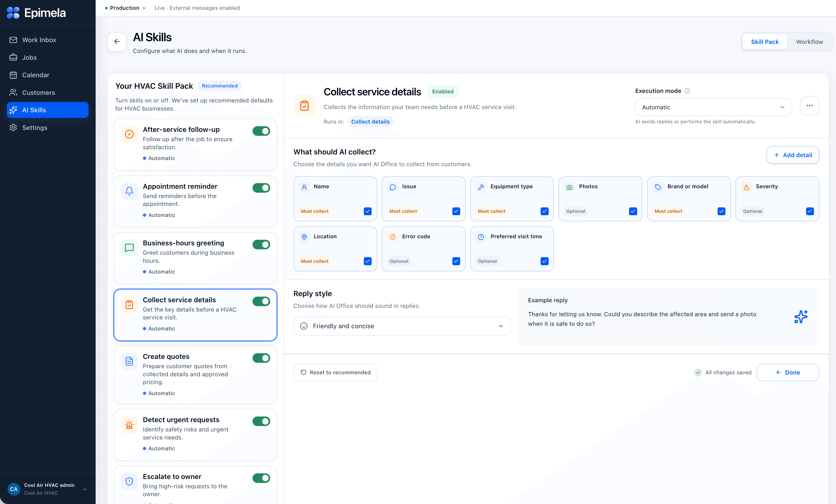Uncheck the Severity detail checkbox
This screenshot has height=504, width=836.
810,211
